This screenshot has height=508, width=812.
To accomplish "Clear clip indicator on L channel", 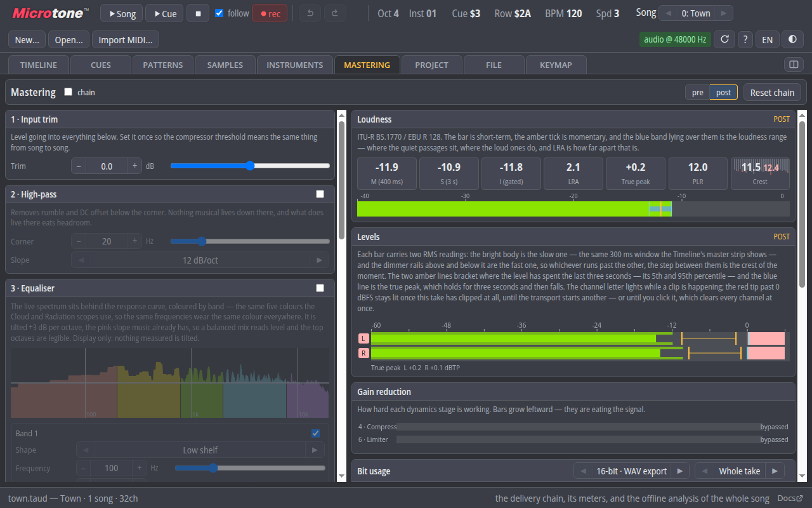I will 363,338.
